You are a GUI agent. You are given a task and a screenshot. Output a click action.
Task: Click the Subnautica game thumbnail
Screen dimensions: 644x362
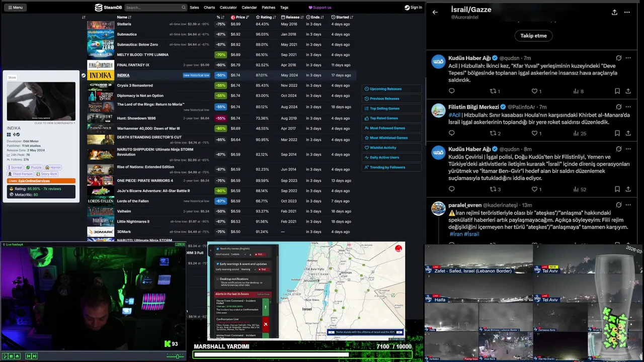pos(101,34)
